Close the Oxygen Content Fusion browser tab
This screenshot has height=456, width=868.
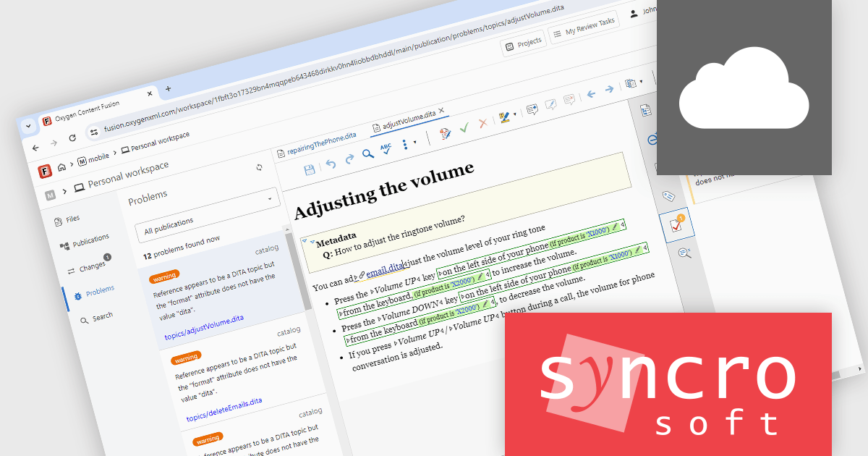click(x=150, y=93)
